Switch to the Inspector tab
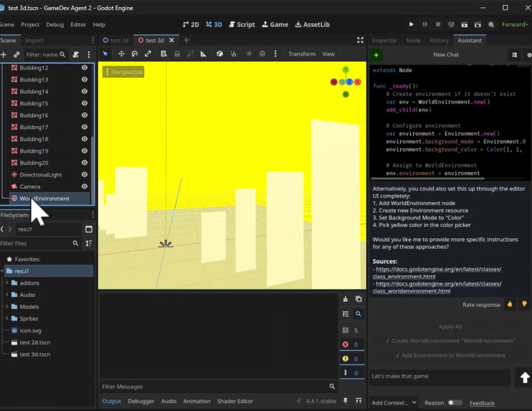The image size is (532, 411). 384,40
